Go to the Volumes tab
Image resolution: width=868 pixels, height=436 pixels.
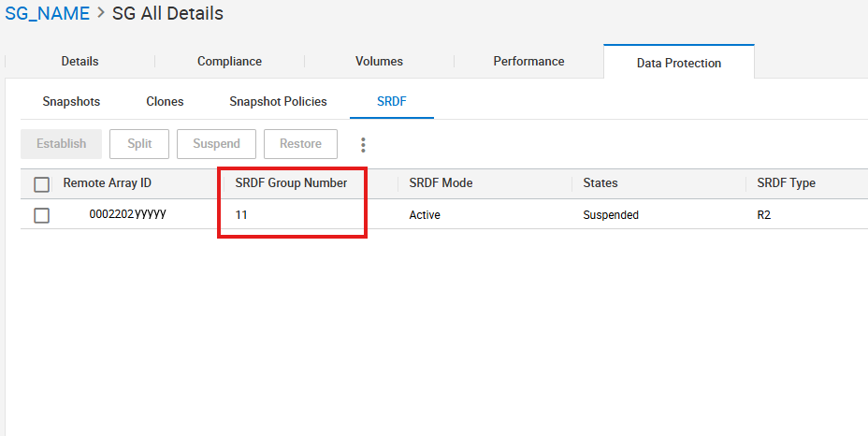(379, 62)
